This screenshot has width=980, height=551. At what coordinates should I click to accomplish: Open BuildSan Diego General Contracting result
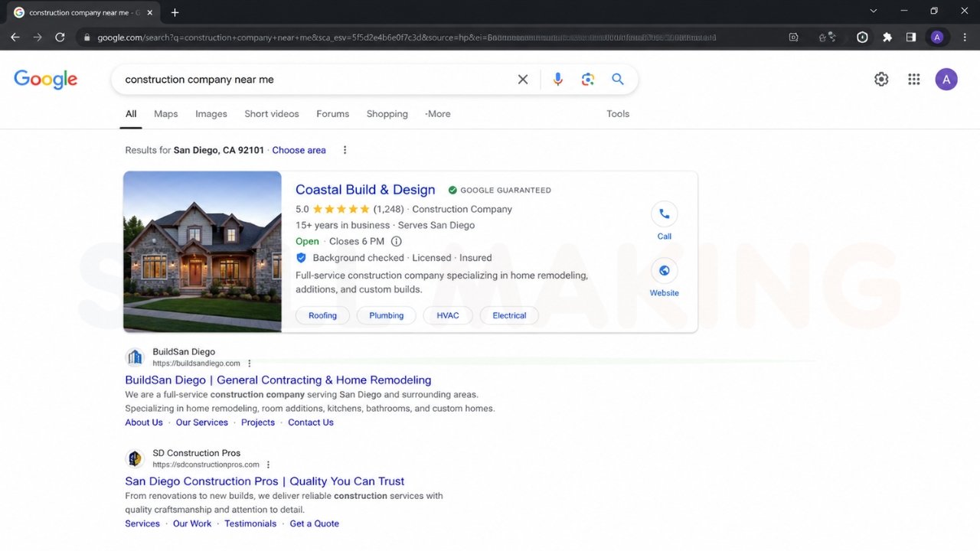pos(278,380)
